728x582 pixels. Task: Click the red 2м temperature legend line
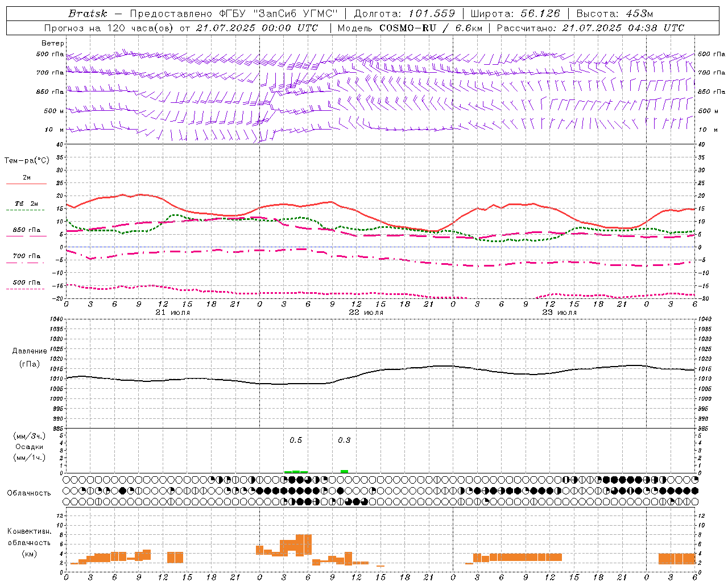pos(27,184)
